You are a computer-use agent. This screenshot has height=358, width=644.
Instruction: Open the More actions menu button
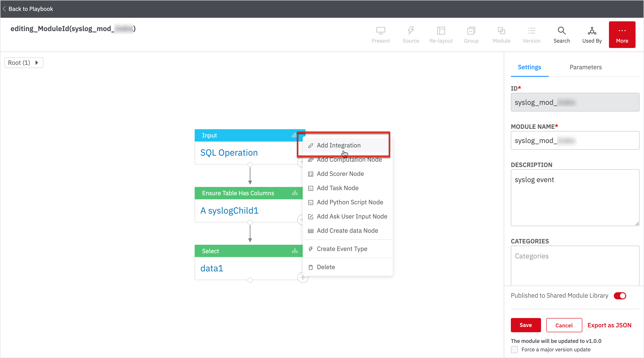coord(622,34)
